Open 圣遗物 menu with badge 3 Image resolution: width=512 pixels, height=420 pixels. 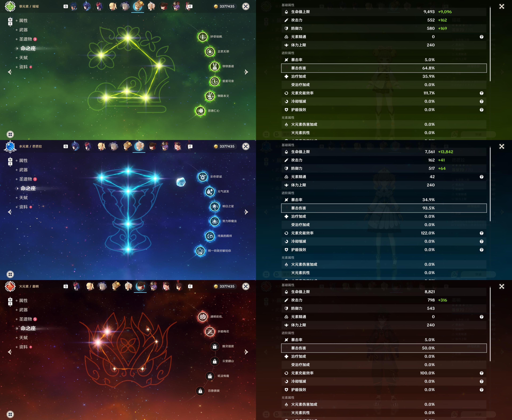coord(26,39)
